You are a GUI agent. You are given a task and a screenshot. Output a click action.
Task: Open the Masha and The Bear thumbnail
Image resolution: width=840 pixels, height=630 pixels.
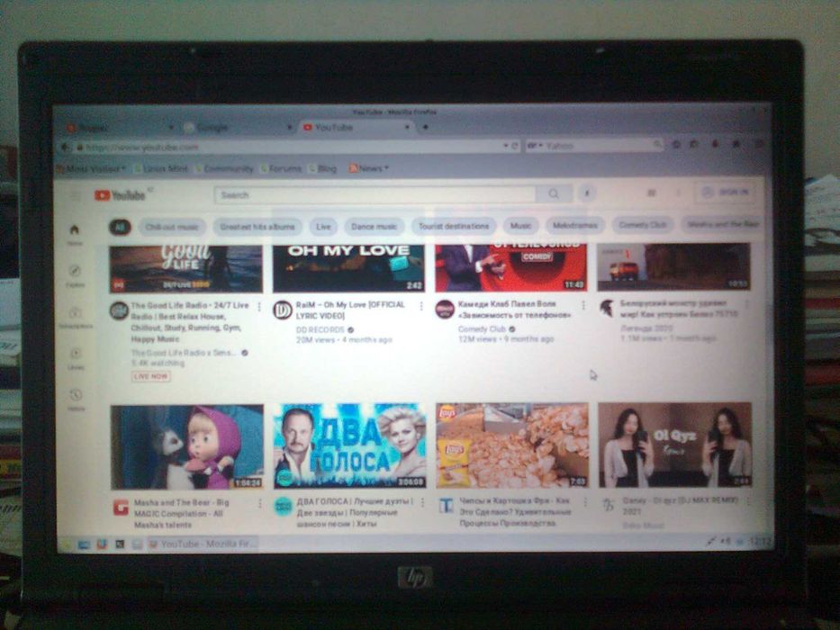[x=187, y=447]
